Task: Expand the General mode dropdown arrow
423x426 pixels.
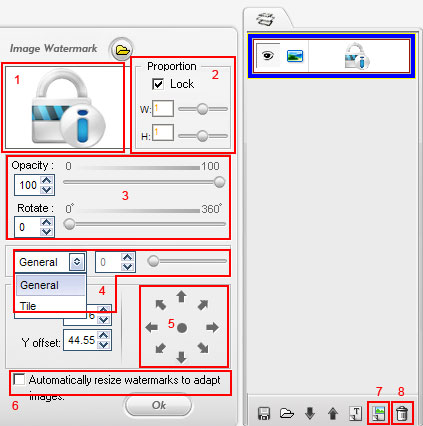Action: [77, 262]
